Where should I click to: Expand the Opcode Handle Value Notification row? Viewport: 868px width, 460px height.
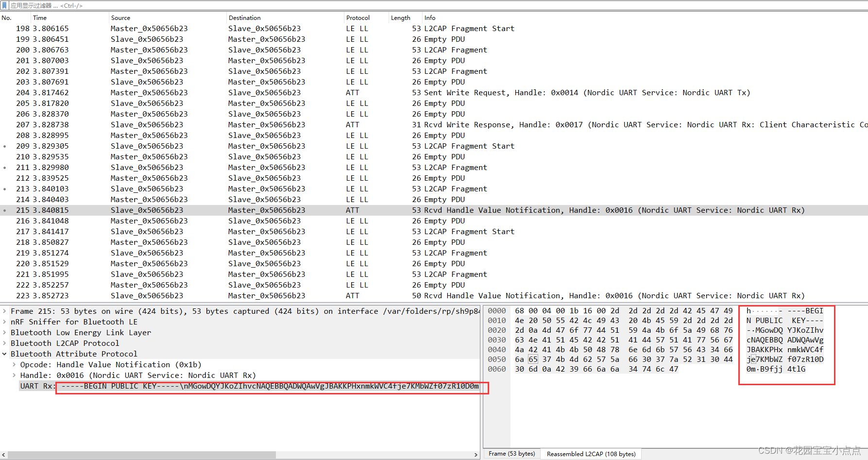pos(14,365)
